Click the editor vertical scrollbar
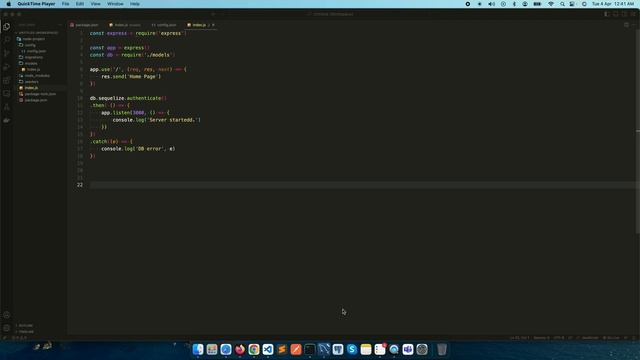 pyautogui.click(x=638, y=131)
